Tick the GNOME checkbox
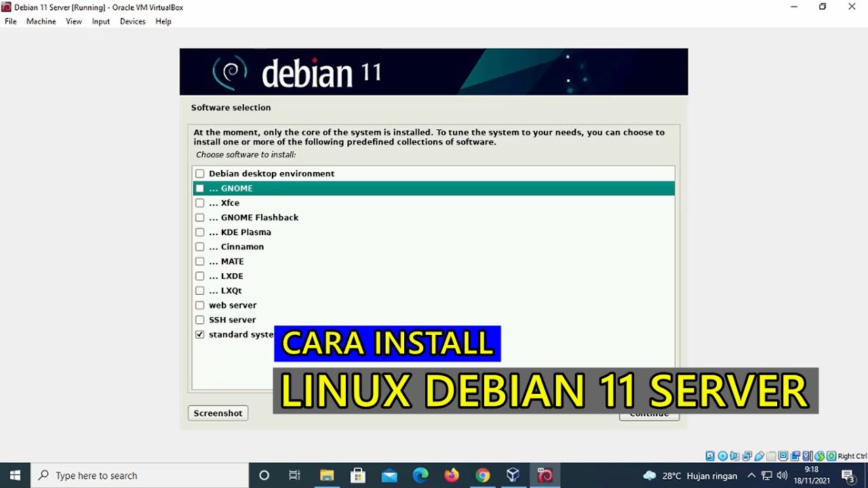Screen dimensions: 868x488 pos(199,188)
